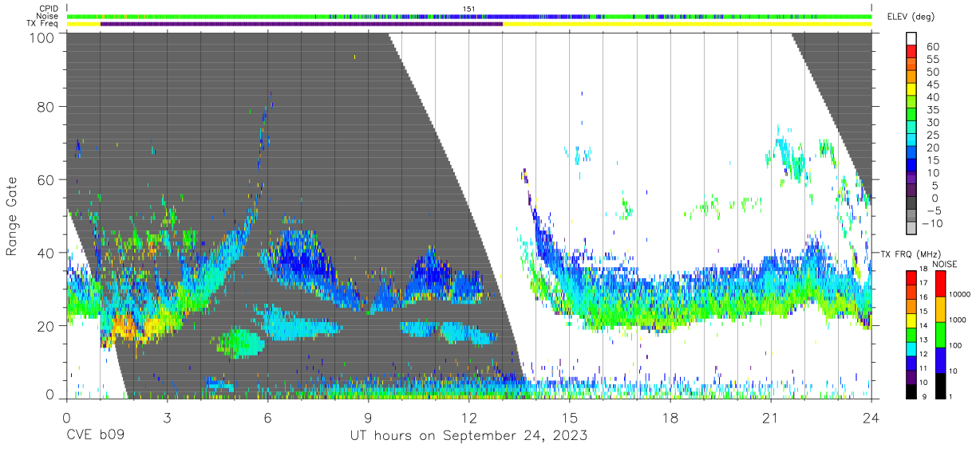This screenshot has height=452, width=980.
Task: Click the cyan elevation swatch between 20 and 25
Action: tap(911, 141)
